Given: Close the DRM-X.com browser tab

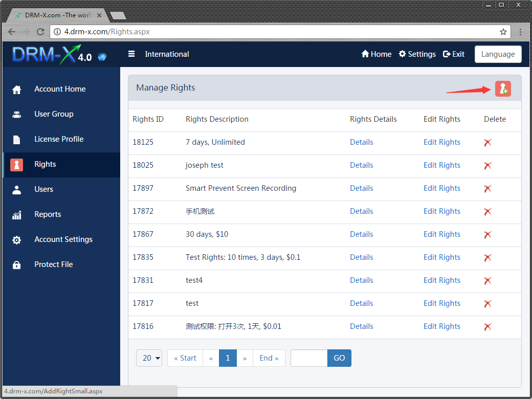Looking at the screenshot, I should click(99, 15).
